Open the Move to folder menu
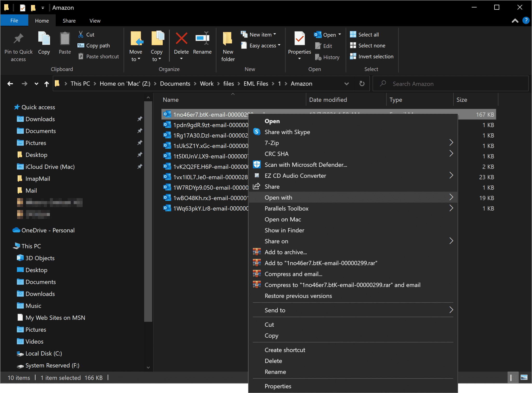Image resolution: width=532 pixels, height=393 pixels. [x=136, y=47]
